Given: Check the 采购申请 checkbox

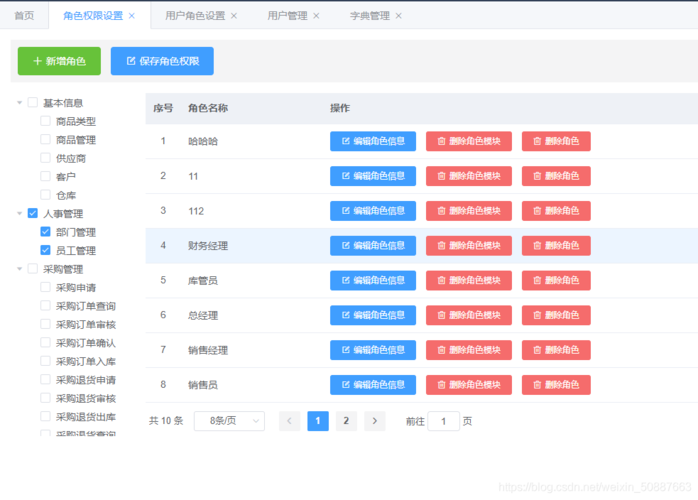Looking at the screenshot, I should pos(45,287).
